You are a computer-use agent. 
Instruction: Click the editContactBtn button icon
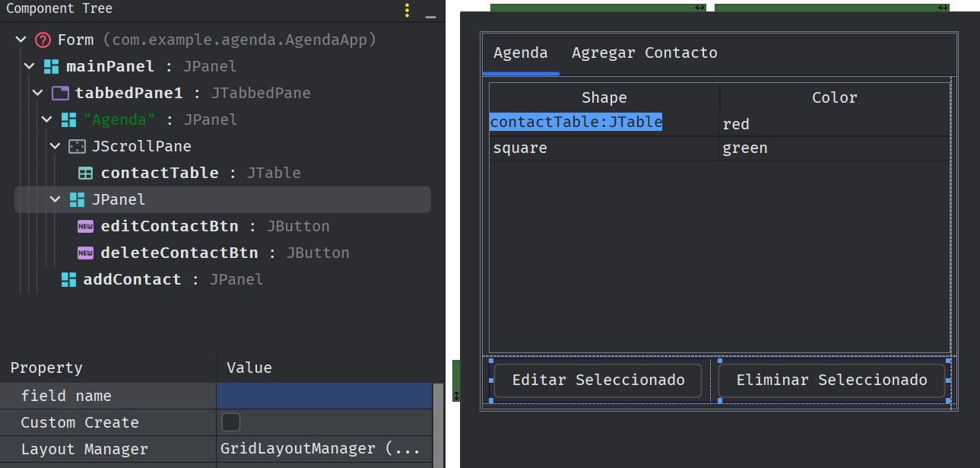pos(86,227)
